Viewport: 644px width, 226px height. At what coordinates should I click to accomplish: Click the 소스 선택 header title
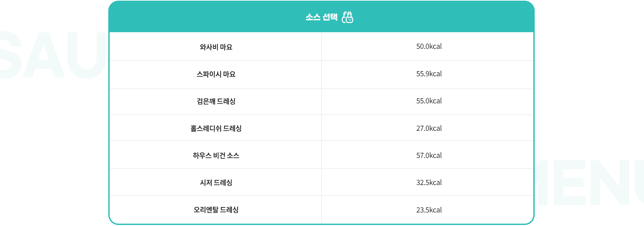(321, 17)
